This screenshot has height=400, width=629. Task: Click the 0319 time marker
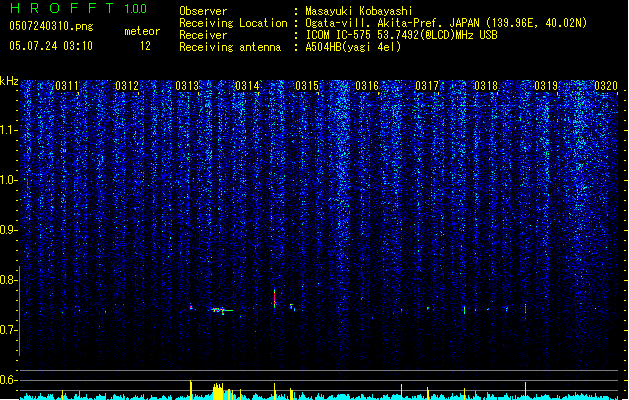click(546, 86)
